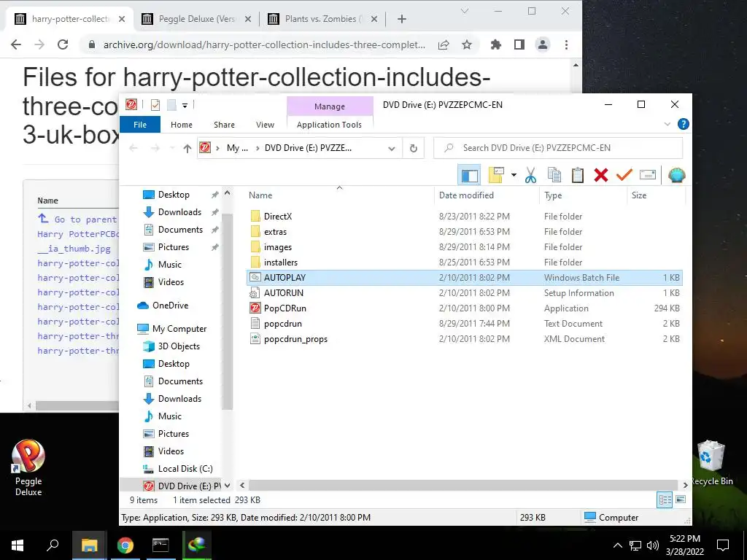Image resolution: width=747 pixels, height=560 pixels.
Task: Open the File ribbon tab
Action: [140, 125]
